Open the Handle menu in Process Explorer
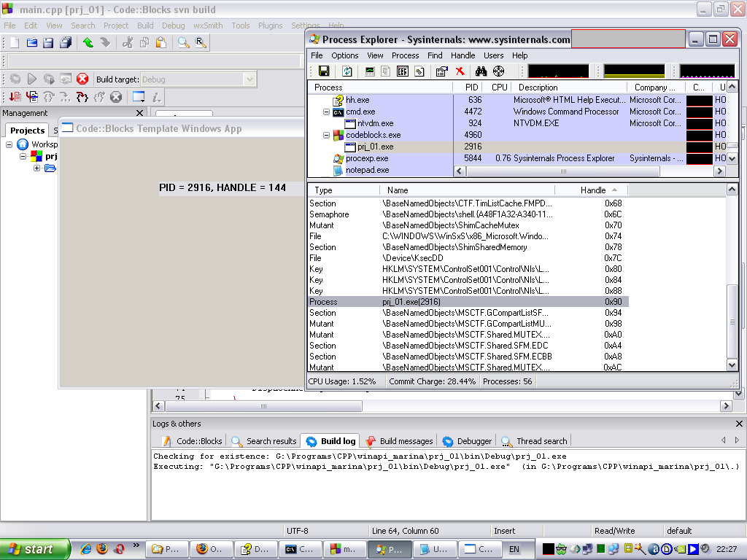Viewport: 747px width, 560px height. [462, 55]
